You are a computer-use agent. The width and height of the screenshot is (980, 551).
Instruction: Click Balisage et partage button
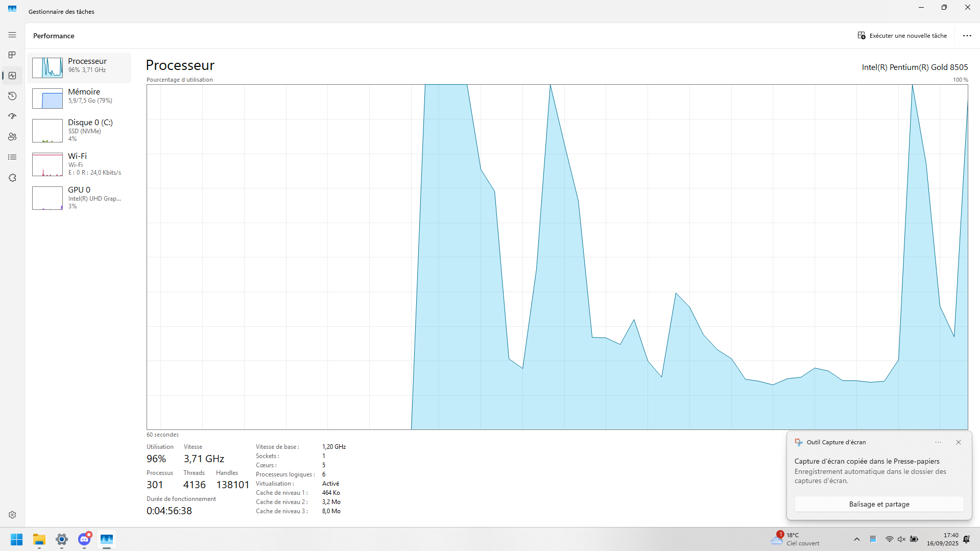pos(879,504)
